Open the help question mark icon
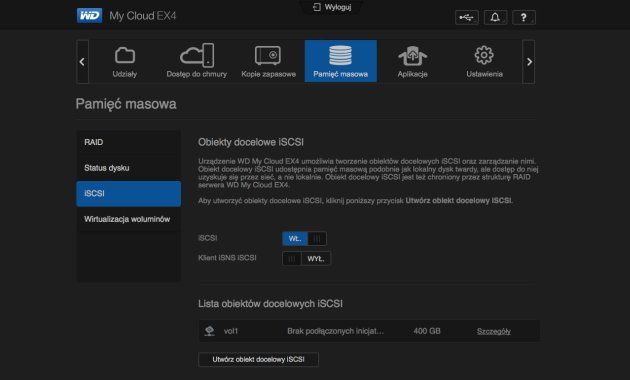 coord(524,17)
